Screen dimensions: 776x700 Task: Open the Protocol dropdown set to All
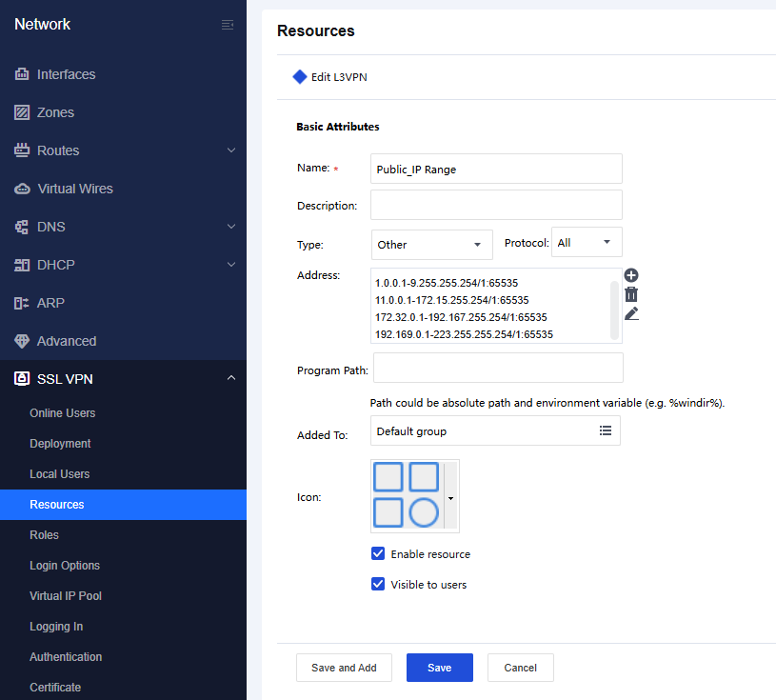pos(587,242)
